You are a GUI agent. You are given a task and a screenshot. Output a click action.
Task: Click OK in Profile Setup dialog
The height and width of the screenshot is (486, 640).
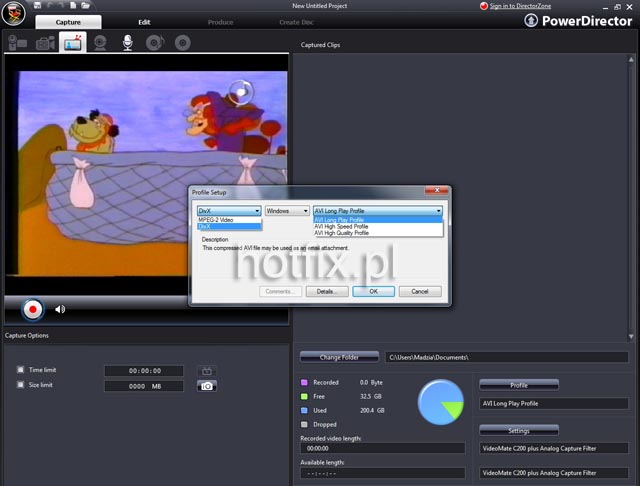[x=373, y=291]
